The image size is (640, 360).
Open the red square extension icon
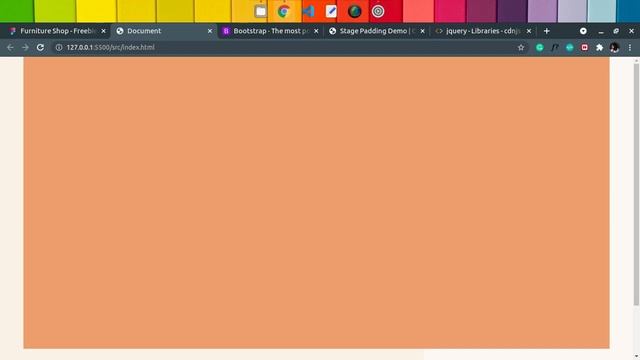[584, 47]
